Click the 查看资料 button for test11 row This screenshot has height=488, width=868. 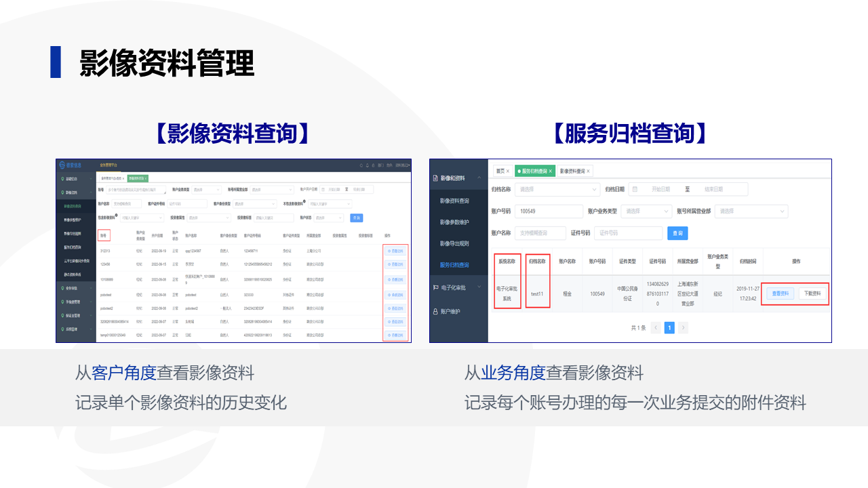781,293
